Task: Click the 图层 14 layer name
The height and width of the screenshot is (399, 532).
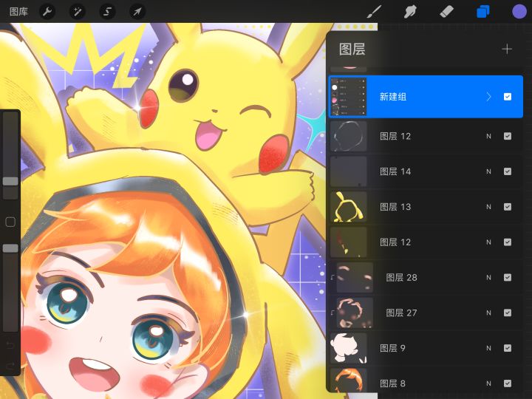Action: (x=395, y=171)
